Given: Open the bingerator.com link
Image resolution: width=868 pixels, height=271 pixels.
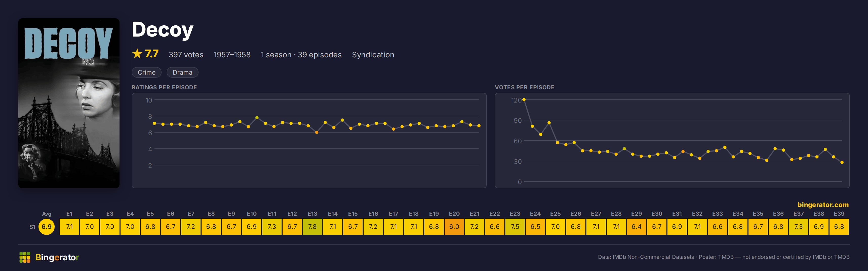Looking at the screenshot, I should click(x=823, y=205).
